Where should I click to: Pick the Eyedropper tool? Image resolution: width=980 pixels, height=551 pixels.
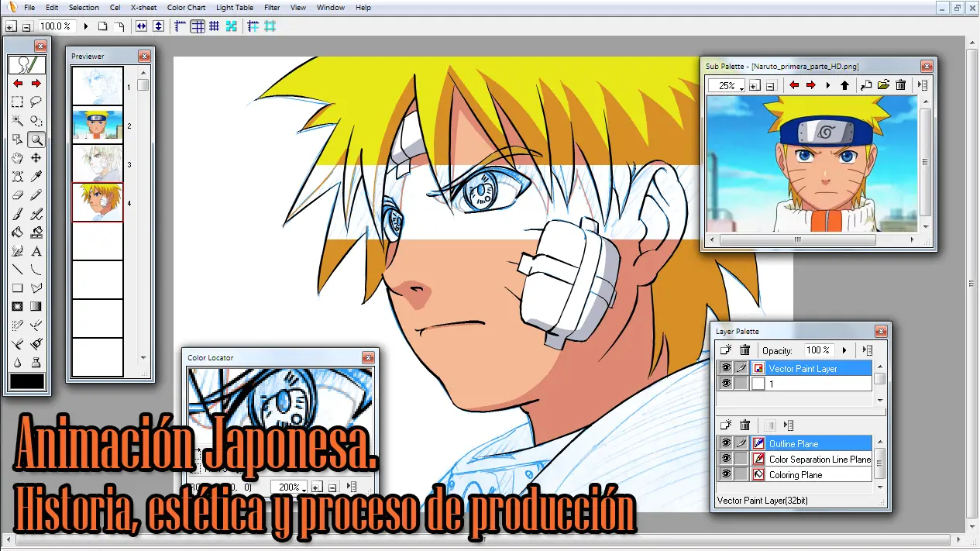pyautogui.click(x=36, y=177)
